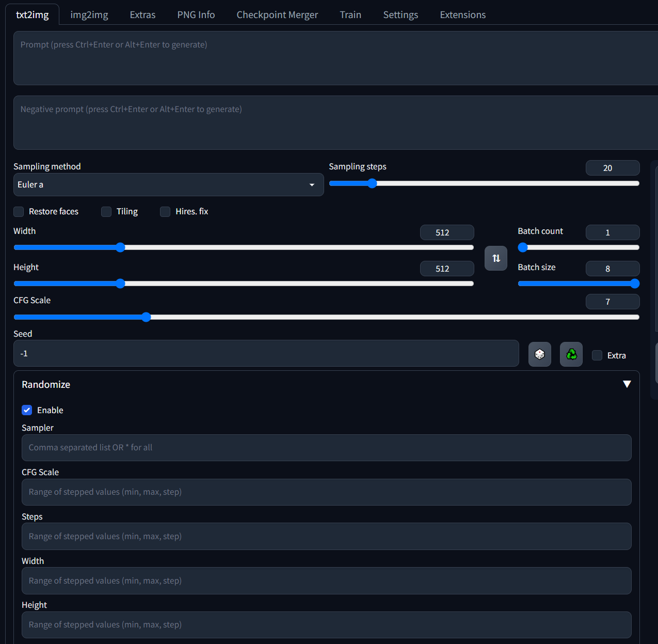Screen dimensions: 658x644
Task: Open the Extensions tab
Action: pos(462,15)
